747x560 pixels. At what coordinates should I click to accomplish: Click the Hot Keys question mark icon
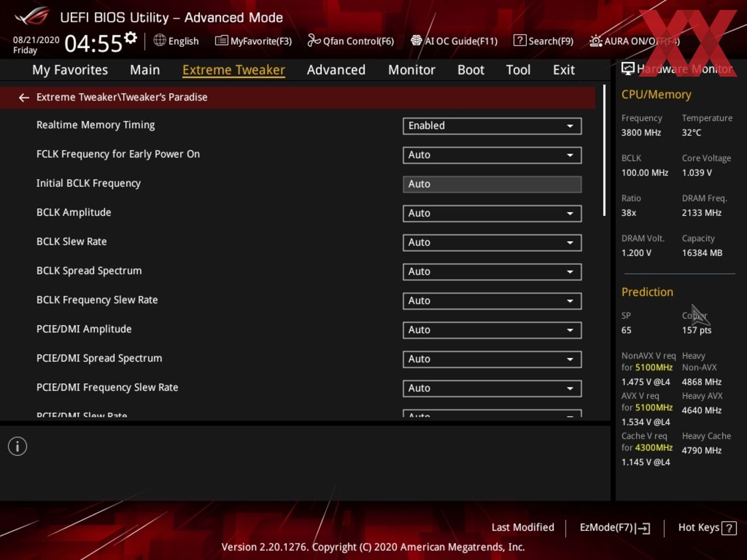coord(729,528)
